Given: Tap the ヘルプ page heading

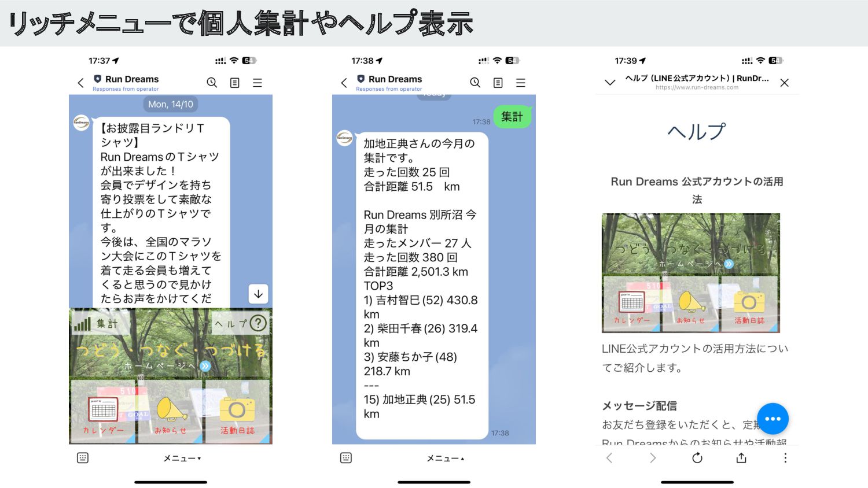Looking at the screenshot, I should coord(697,132).
